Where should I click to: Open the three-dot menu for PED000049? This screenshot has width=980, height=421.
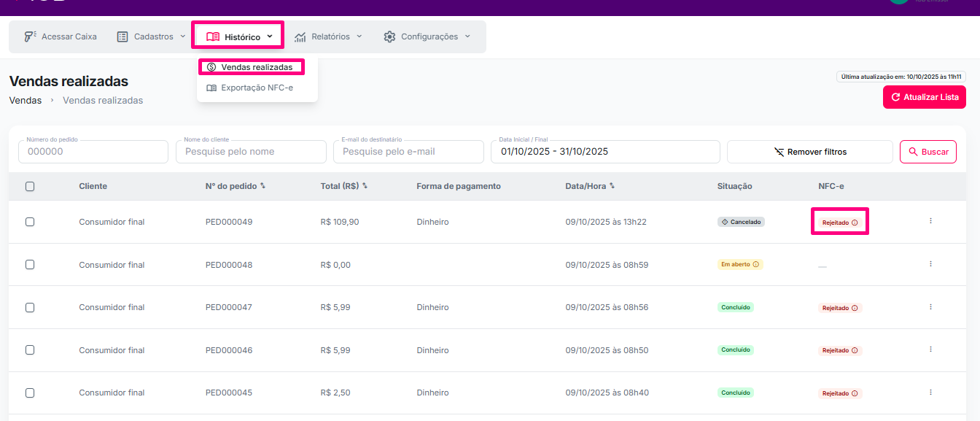pos(930,221)
